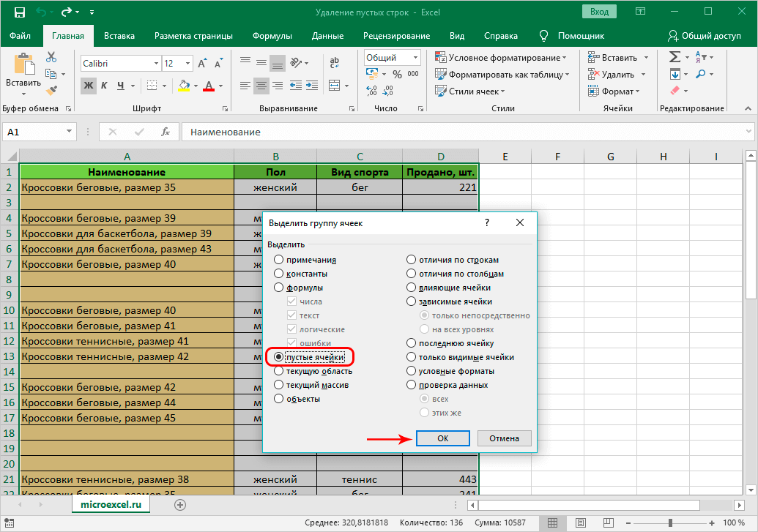Click the thousands separator 000 icon
The image size is (758, 532).
[x=413, y=74]
